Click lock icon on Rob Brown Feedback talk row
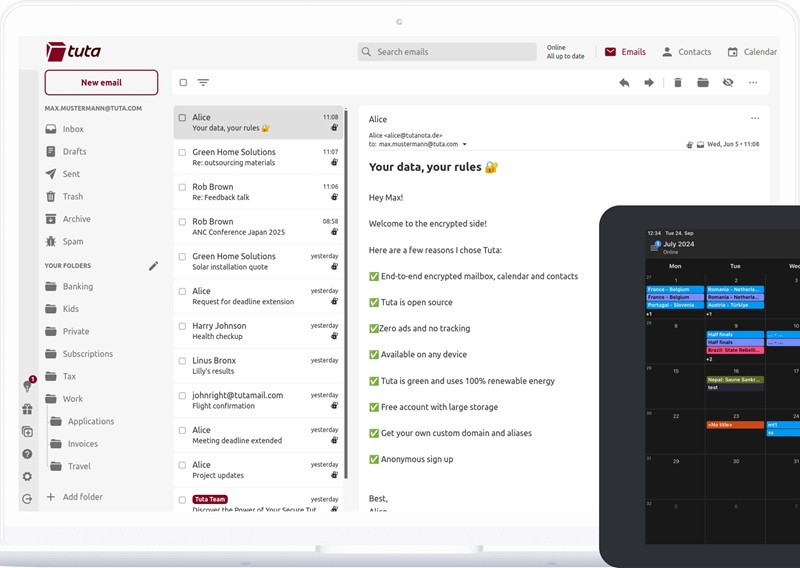The width and height of the screenshot is (800, 568). 334,197
